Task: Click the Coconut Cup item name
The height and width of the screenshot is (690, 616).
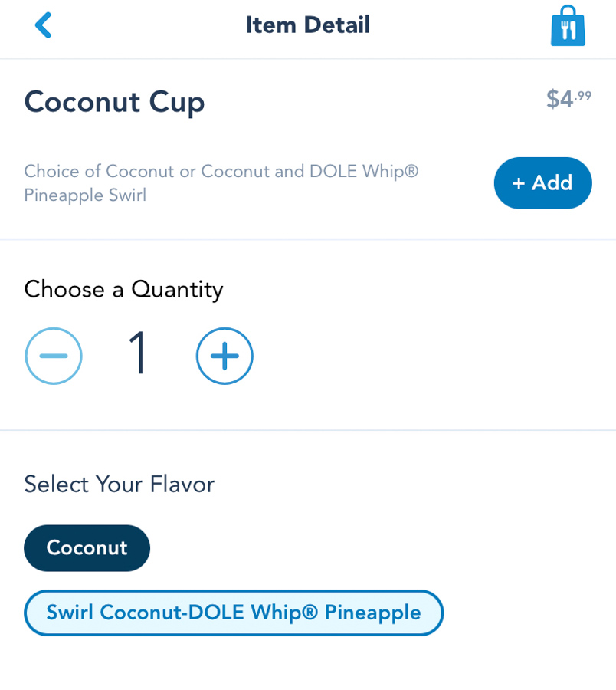Action: click(114, 102)
